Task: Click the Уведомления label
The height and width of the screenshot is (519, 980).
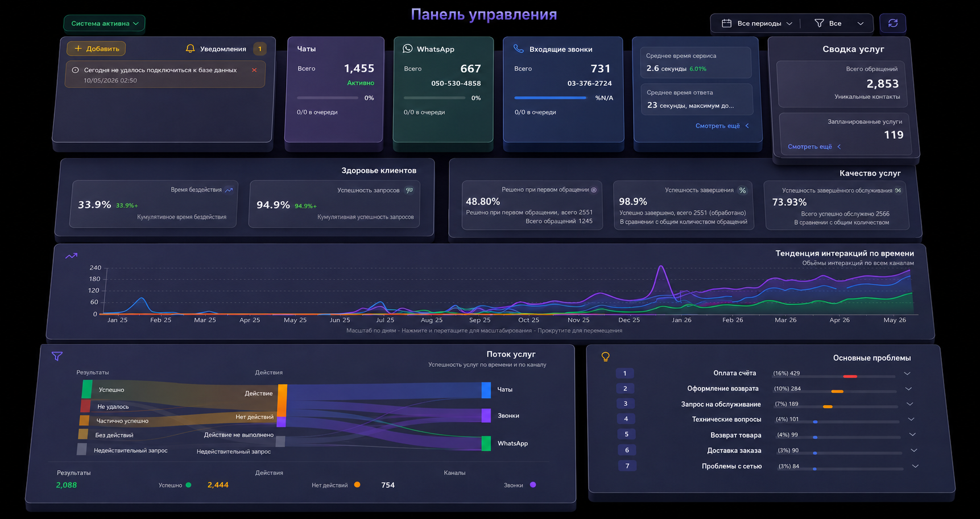Action: (x=223, y=49)
